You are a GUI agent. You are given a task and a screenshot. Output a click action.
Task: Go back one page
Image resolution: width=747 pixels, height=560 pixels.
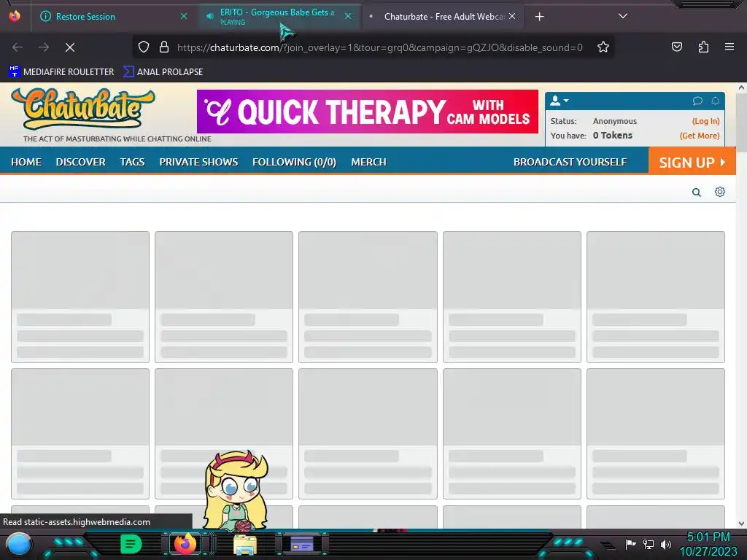pyautogui.click(x=18, y=47)
